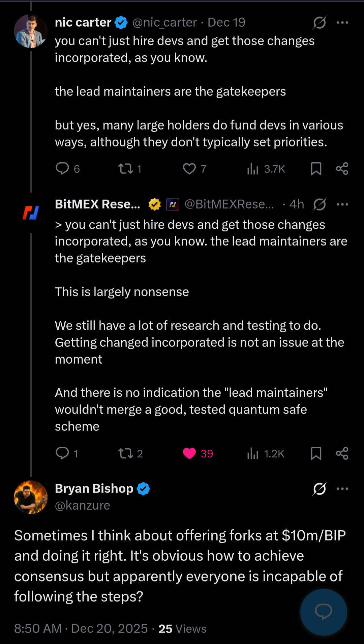The height and width of the screenshot is (644, 364).
Task: Tap the floating reply compose button
Action: (x=324, y=612)
